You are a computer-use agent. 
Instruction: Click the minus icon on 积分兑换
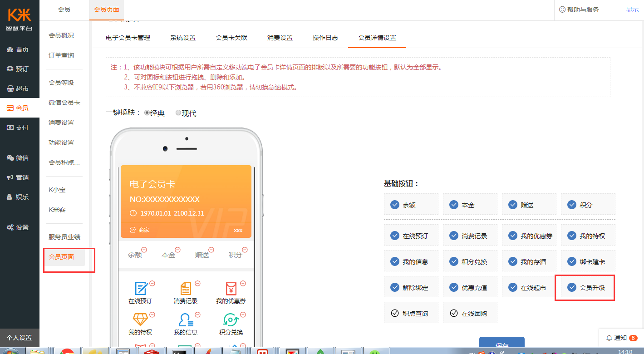point(243,315)
